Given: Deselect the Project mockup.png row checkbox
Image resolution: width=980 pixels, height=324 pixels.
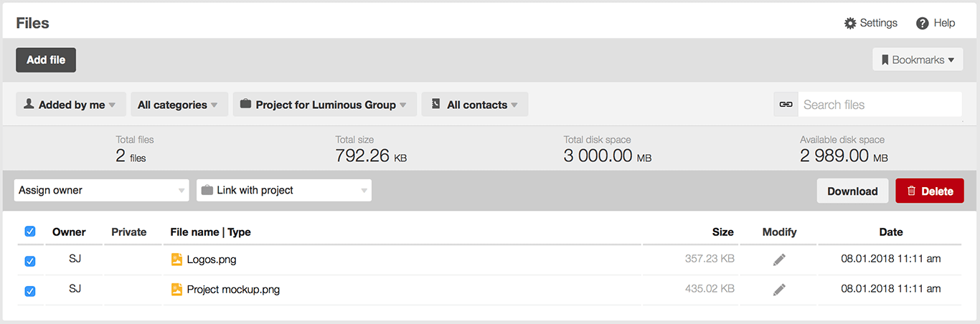Looking at the screenshot, I should (x=30, y=291).
